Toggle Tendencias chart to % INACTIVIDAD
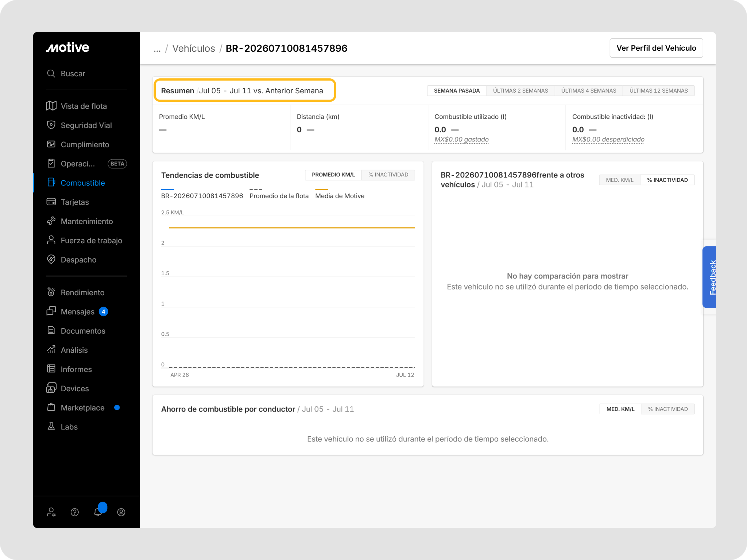 (388, 175)
